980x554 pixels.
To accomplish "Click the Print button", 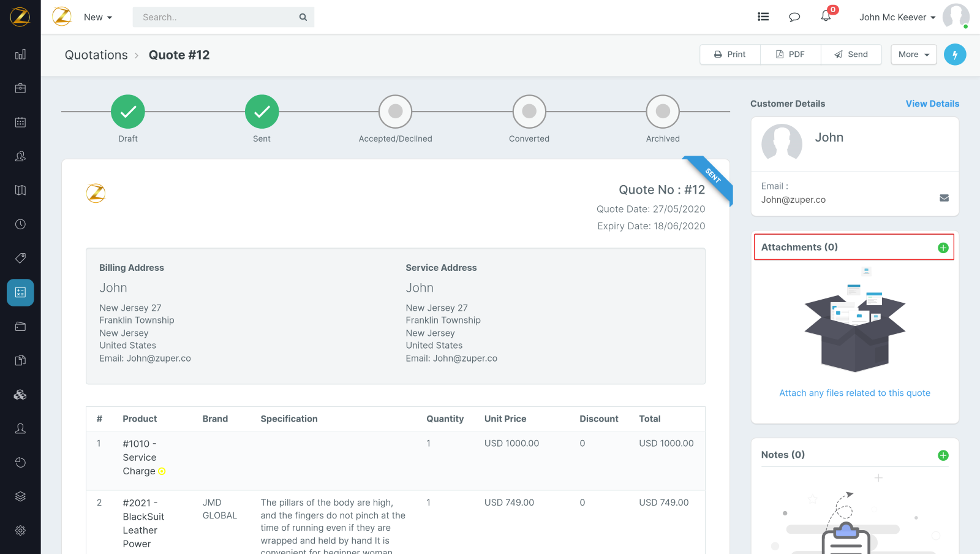I will (730, 55).
